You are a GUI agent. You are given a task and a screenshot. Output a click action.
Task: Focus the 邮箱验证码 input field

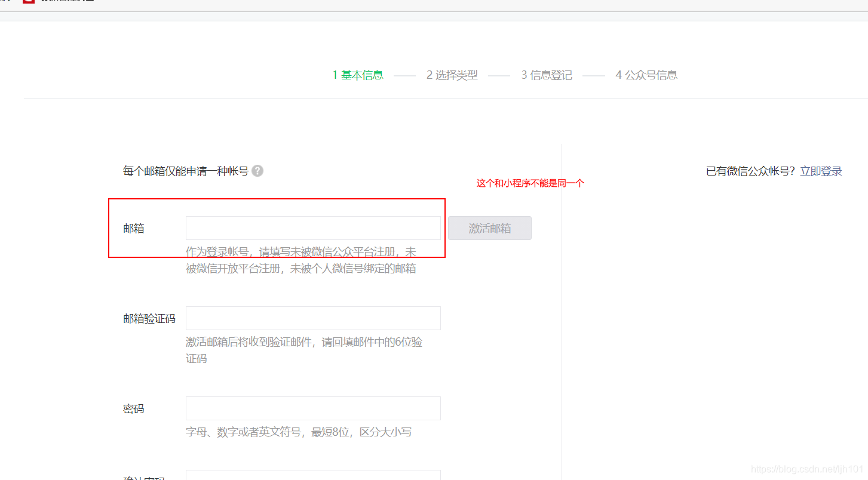tap(313, 318)
